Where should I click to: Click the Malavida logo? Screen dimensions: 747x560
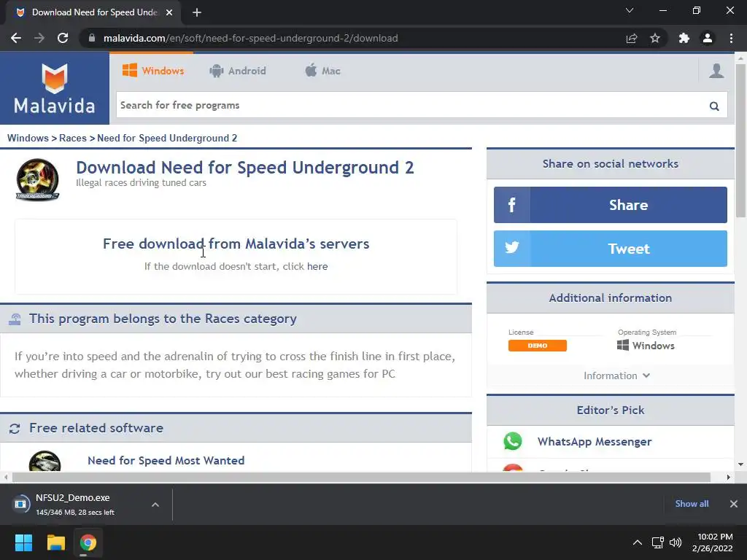[x=55, y=88]
